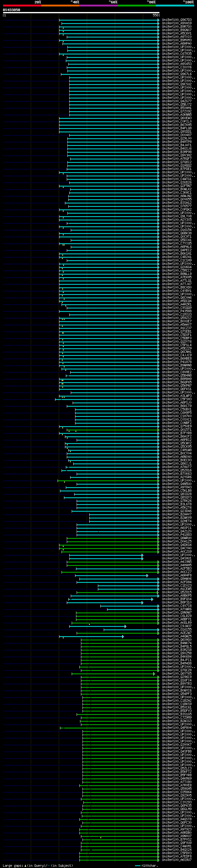Choose the UniRef100_A7XWR6 hit
The image size is (197, 868).
point(177,609)
